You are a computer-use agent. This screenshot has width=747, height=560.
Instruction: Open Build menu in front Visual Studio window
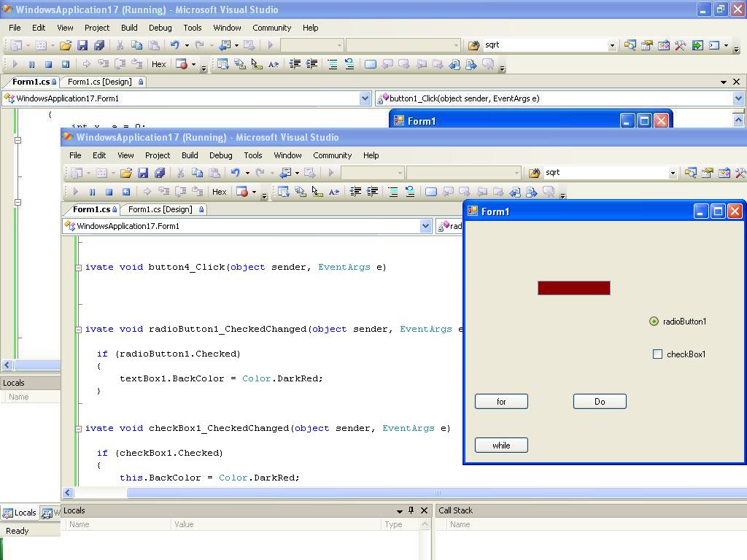coord(190,155)
